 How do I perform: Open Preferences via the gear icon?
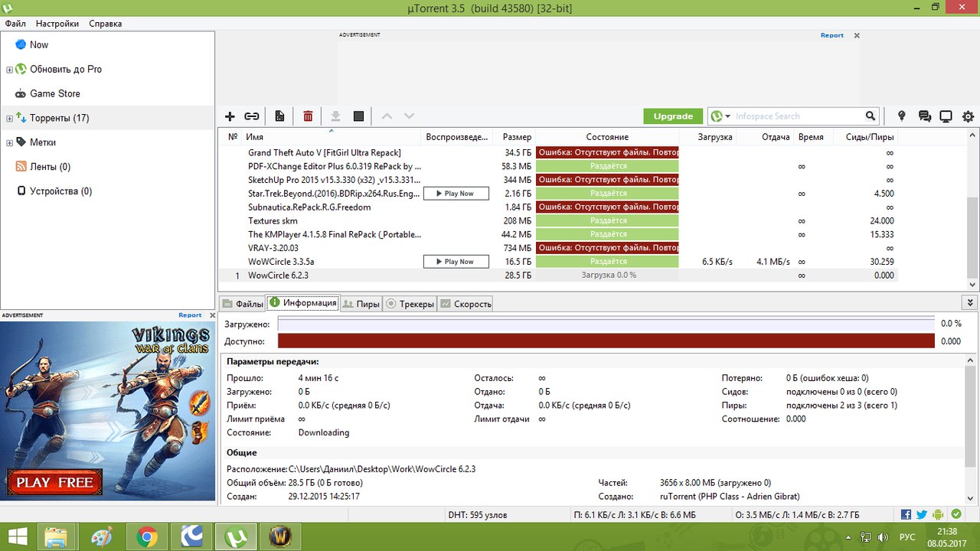click(x=968, y=116)
